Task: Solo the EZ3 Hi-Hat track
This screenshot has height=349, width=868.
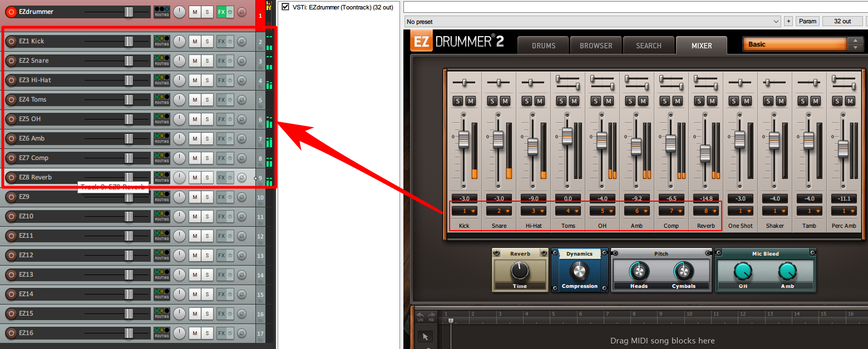Action: [207, 80]
